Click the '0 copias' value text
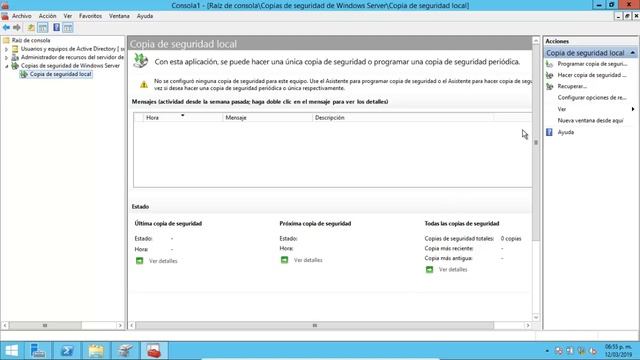The width and height of the screenshot is (640, 360). tap(511, 238)
